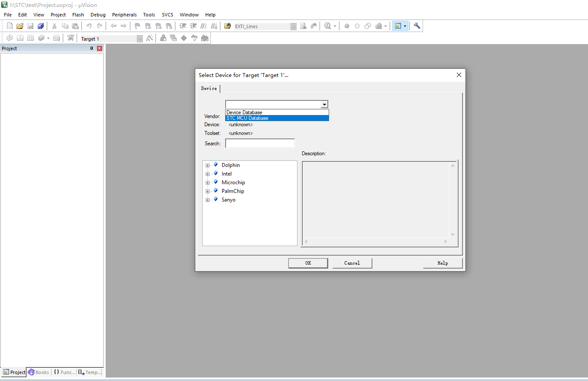Click Help in Select Device dialog

tap(443, 263)
